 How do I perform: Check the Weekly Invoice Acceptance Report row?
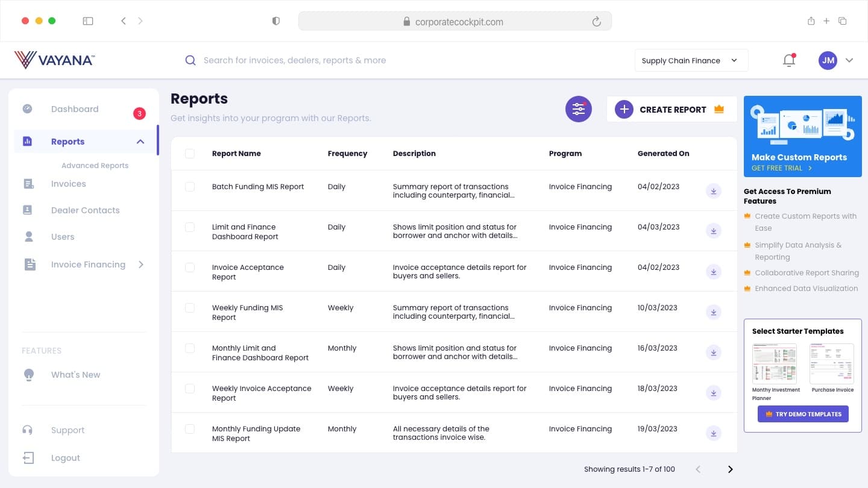[190, 389]
